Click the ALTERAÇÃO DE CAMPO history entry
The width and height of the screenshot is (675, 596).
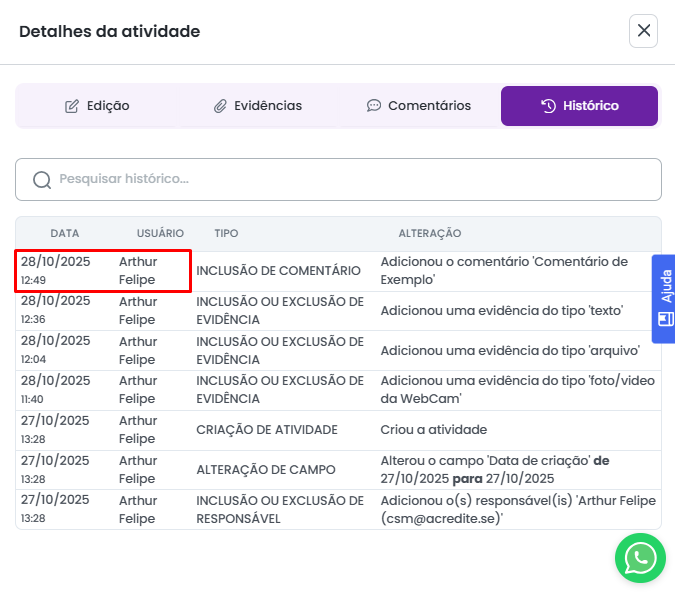(x=265, y=470)
